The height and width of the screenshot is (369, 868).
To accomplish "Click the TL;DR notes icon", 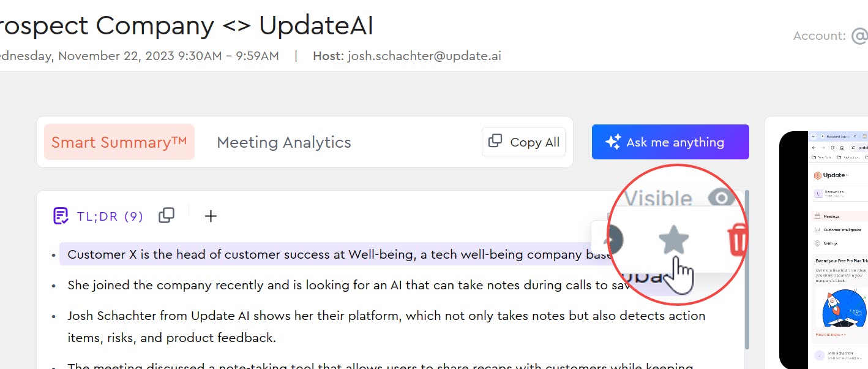I will point(61,216).
